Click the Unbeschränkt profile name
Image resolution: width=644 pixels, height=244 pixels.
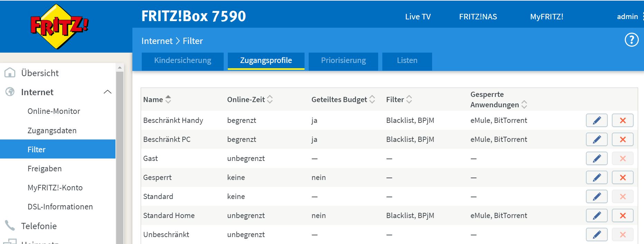[166, 235]
